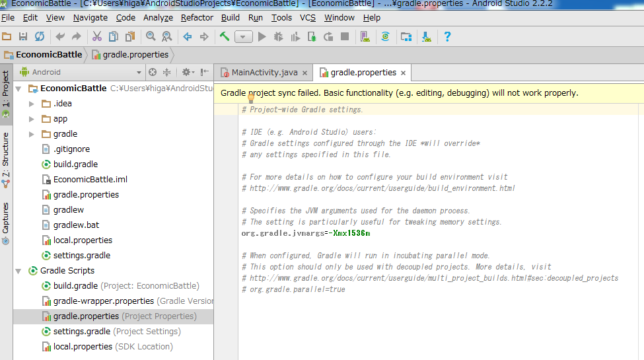
Task: Hide the project tool window
Action: (205, 72)
